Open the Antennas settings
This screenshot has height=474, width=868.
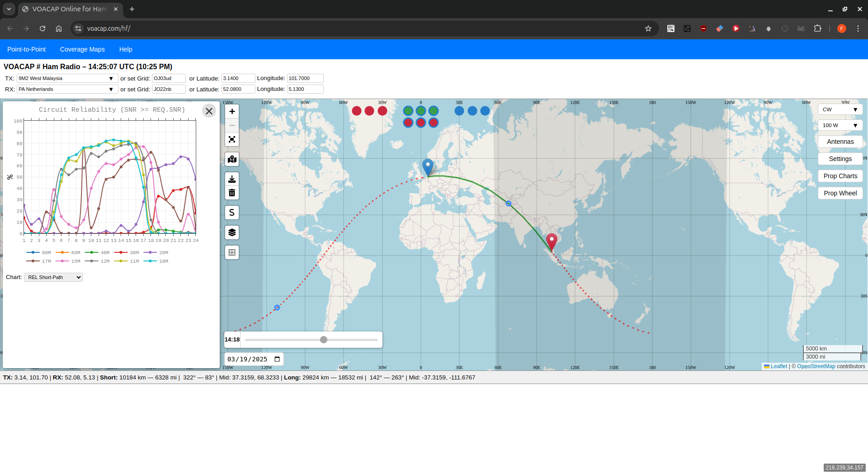point(840,141)
